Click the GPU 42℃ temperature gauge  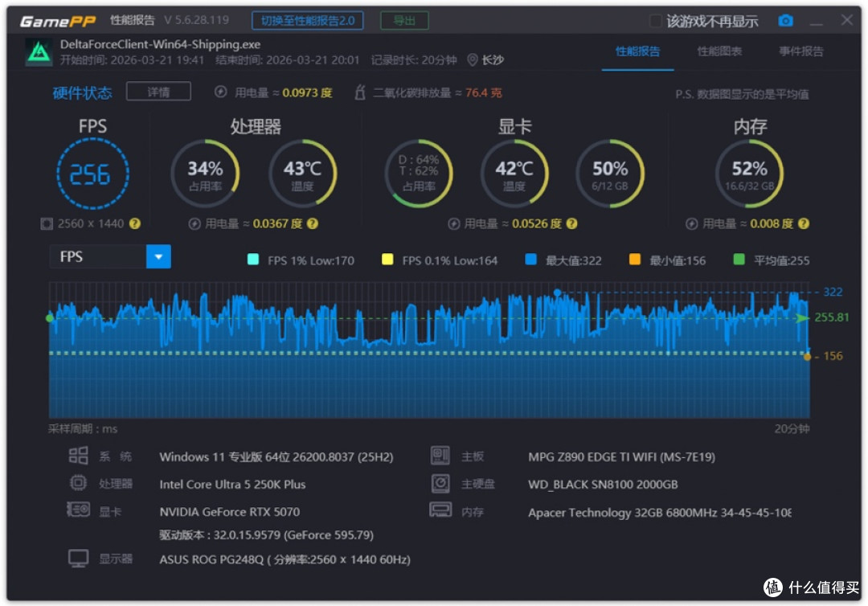(514, 174)
